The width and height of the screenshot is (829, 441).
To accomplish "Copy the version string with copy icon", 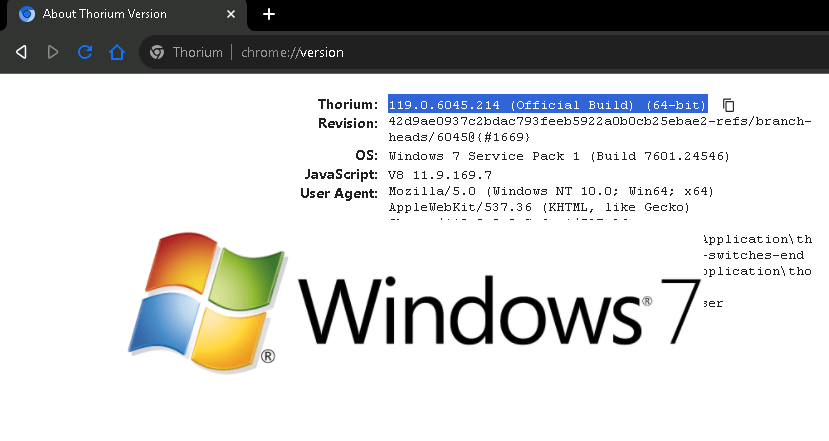I will tap(729, 105).
